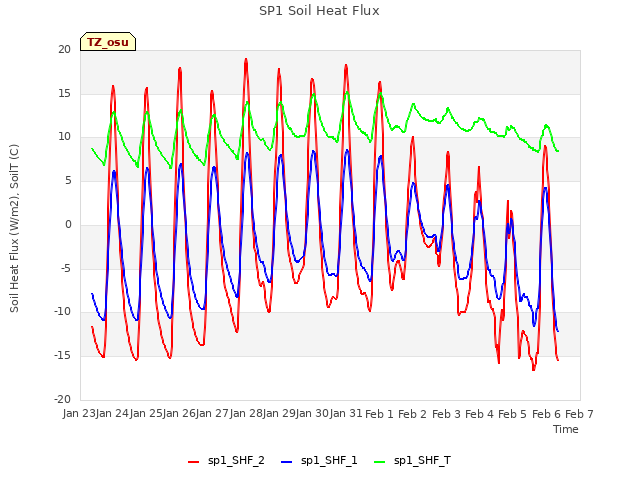The width and height of the screenshot is (640, 480).
Task: Click the Feb 3 tick label
Action: (446, 414)
